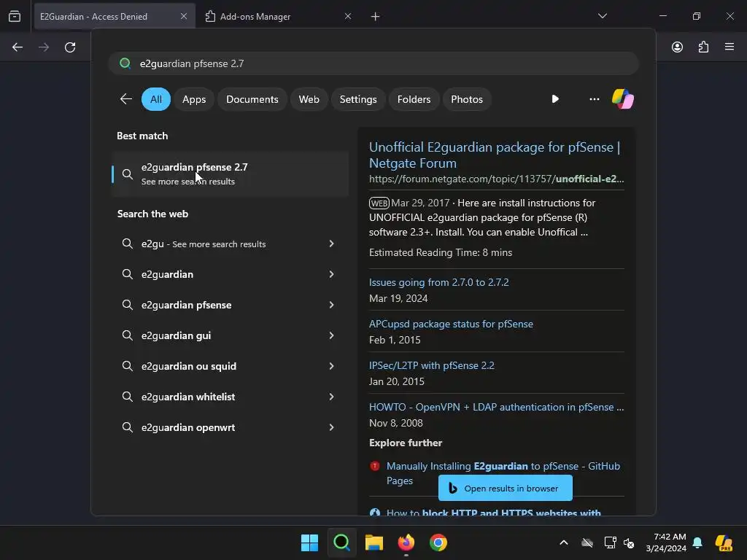Click the play arrow to show more filters
This screenshot has height=560, width=747.
click(x=555, y=99)
